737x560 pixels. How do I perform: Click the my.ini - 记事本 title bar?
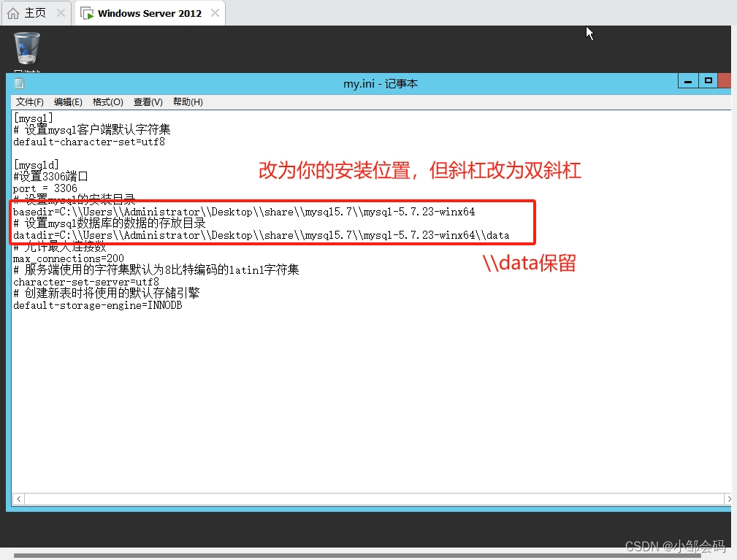tap(381, 84)
